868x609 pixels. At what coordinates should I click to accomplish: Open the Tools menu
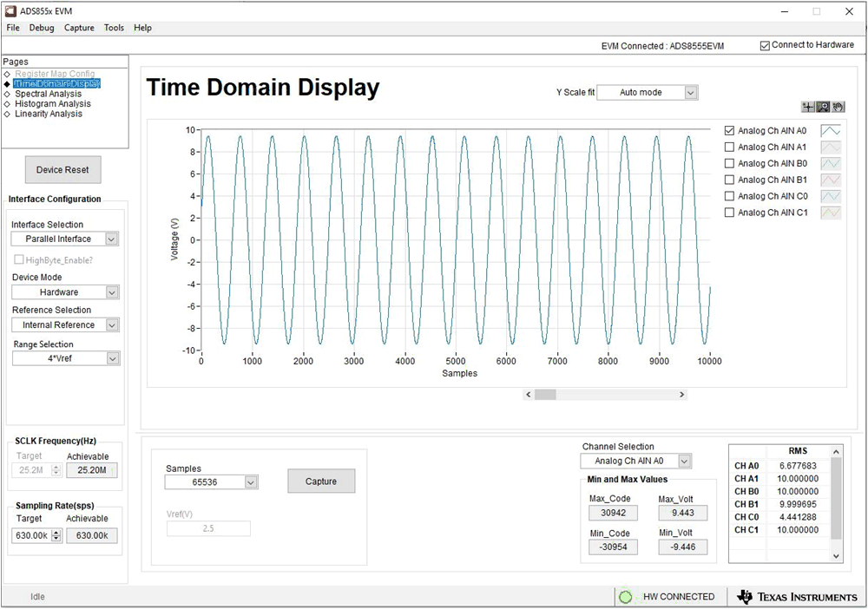coord(114,28)
